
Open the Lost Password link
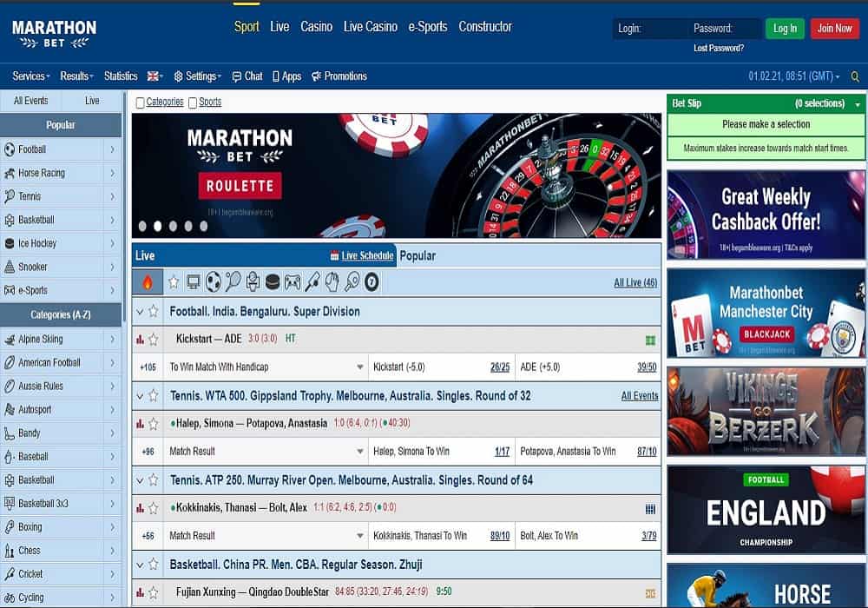[x=719, y=48]
